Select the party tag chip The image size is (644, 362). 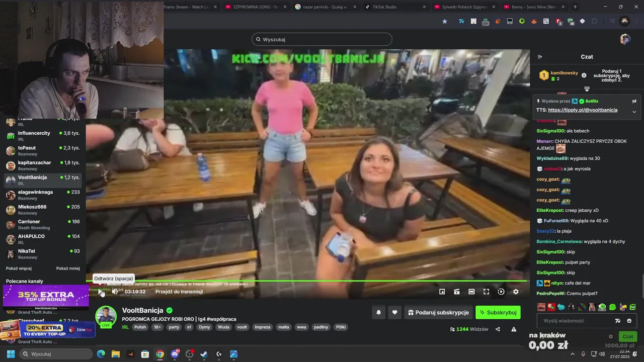[174, 327]
